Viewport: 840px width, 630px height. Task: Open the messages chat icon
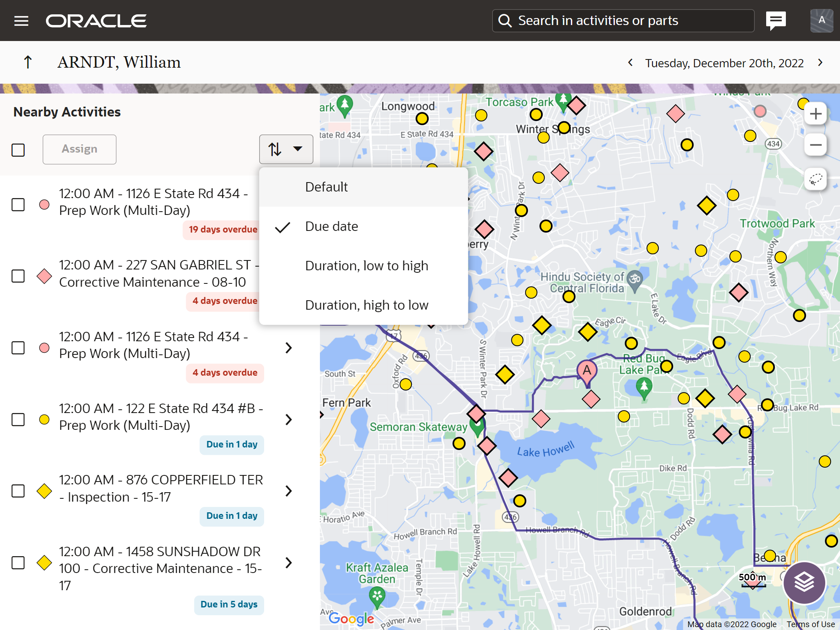[x=776, y=20]
